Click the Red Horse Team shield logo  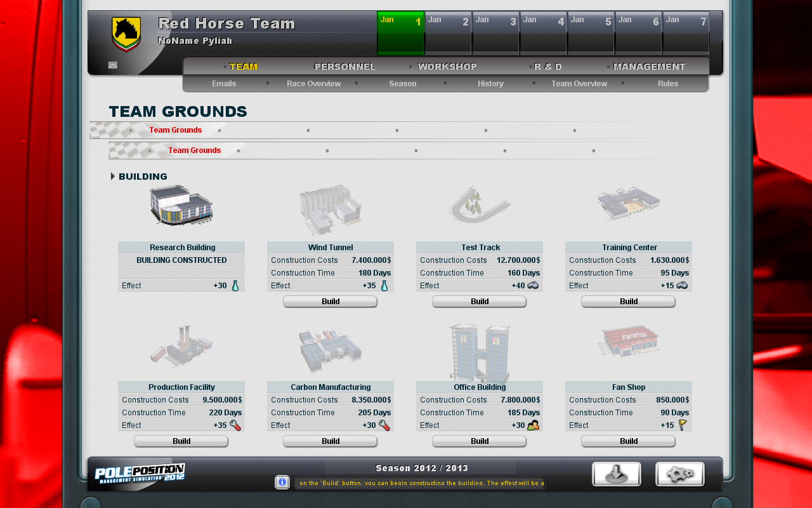tap(126, 34)
